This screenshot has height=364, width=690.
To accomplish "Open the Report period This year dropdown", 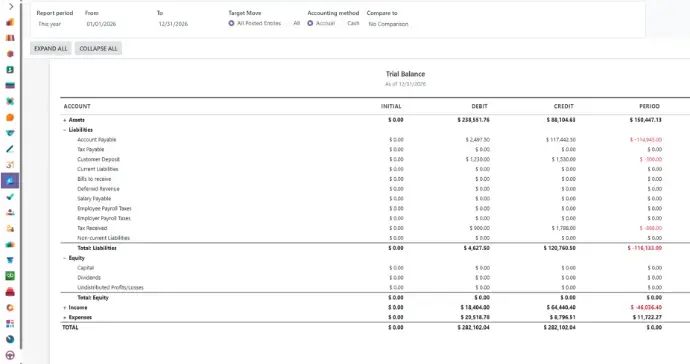I will pos(49,24).
